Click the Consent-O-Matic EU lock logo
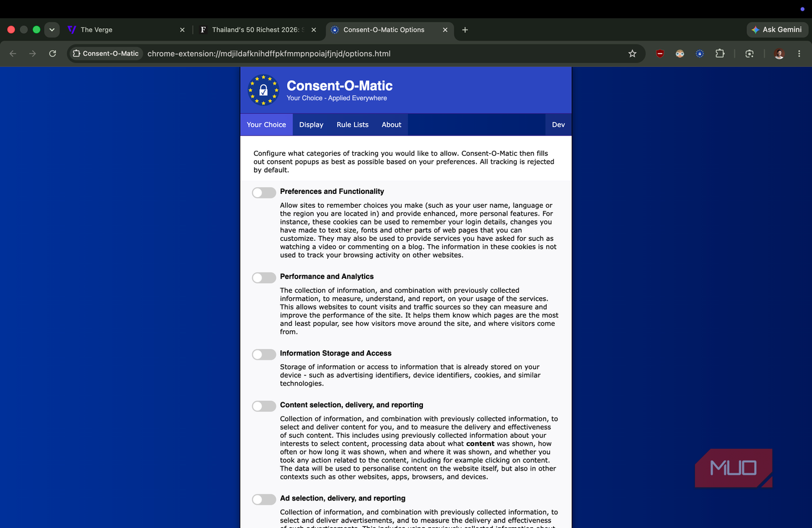 point(263,90)
